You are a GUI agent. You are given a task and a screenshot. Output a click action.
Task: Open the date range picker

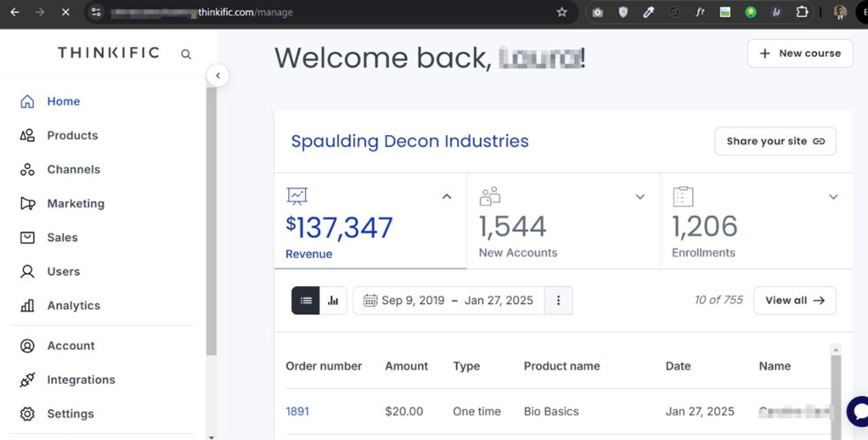[x=448, y=301]
